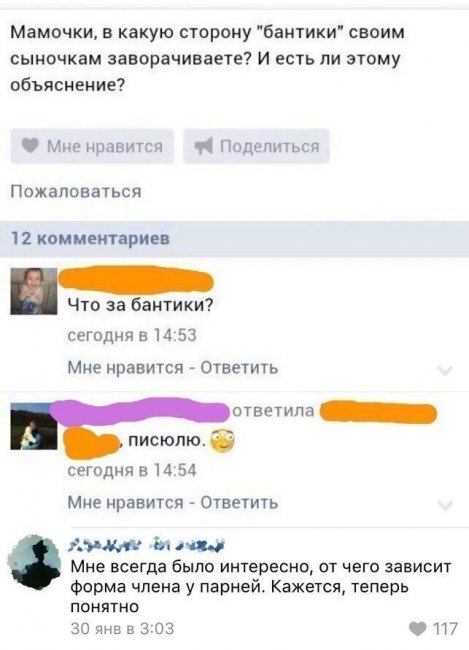The image size is (469, 650).
Task: Expand options chevron for 14:53 comment
Action: (x=445, y=370)
